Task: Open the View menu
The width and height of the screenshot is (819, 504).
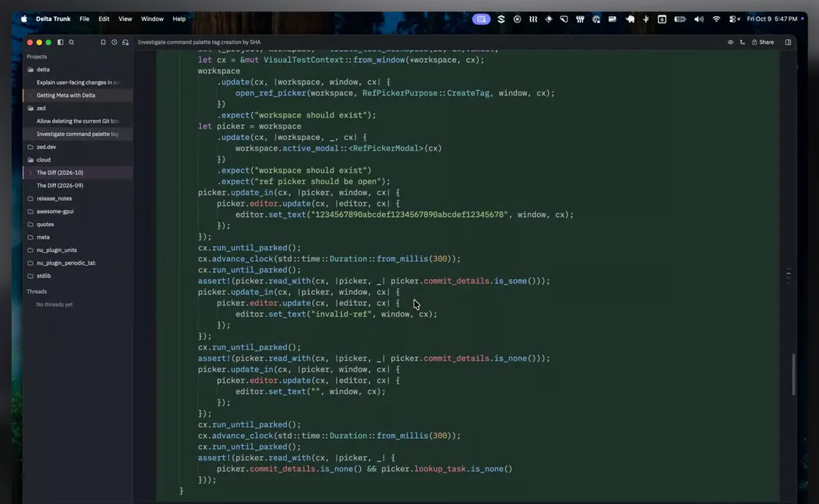Action: click(x=125, y=19)
